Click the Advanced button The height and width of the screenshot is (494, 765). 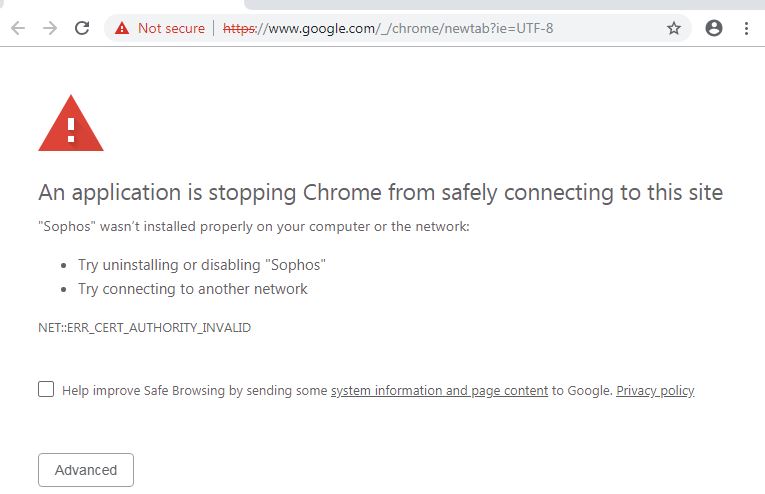coord(86,470)
